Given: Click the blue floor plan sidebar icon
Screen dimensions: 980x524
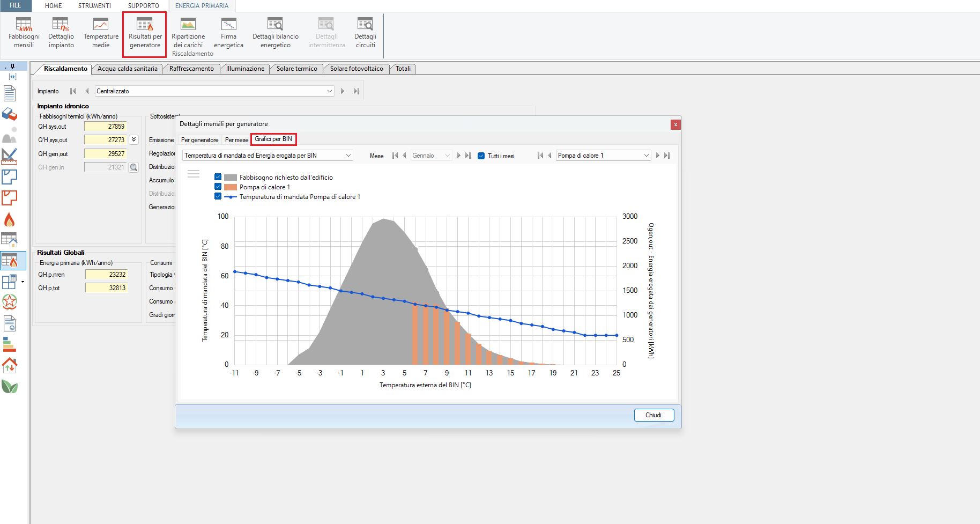Looking at the screenshot, I should (x=10, y=177).
